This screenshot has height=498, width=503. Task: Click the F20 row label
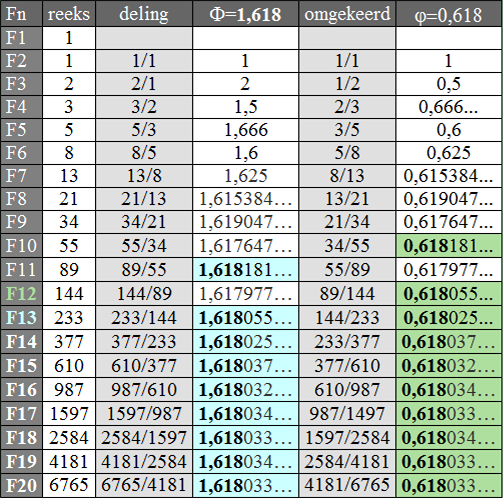(21, 485)
